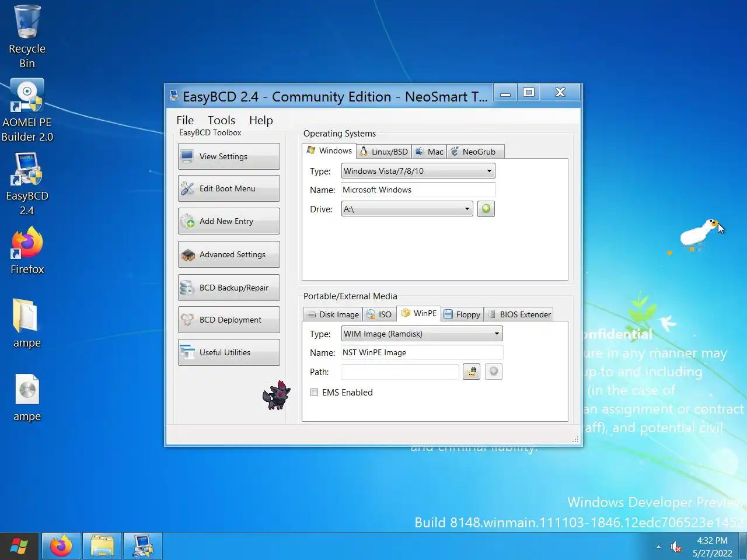Switch to the ISO tab
Viewport: 747px width, 560px height.
coord(379,314)
